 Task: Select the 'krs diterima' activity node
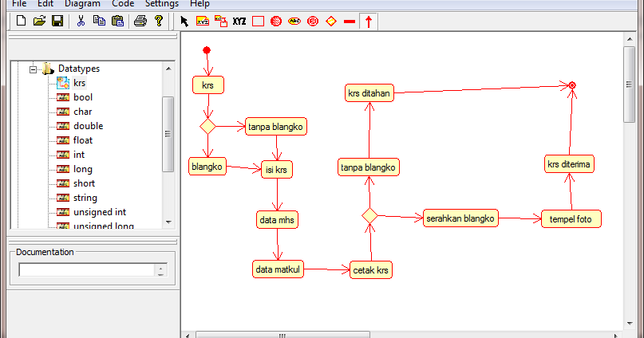click(x=569, y=164)
